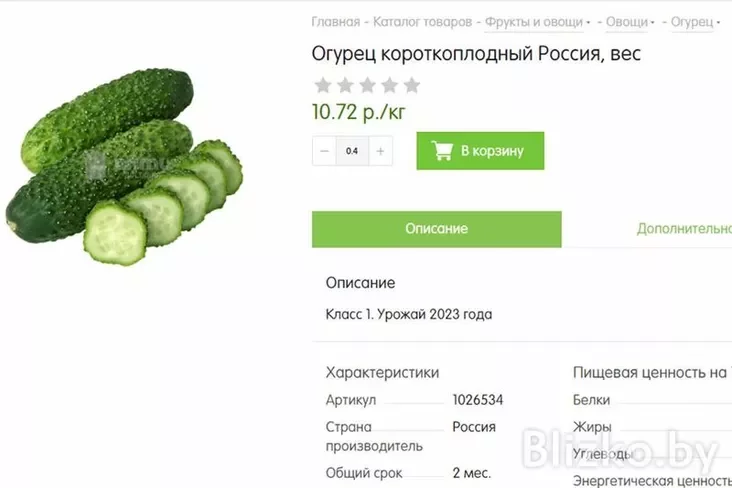Open the Каталог товаров breadcrumb link

tap(422, 22)
